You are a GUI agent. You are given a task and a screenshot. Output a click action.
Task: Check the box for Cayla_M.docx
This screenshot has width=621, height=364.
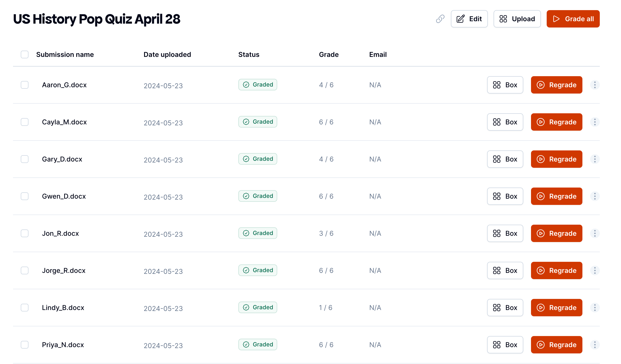point(25,122)
